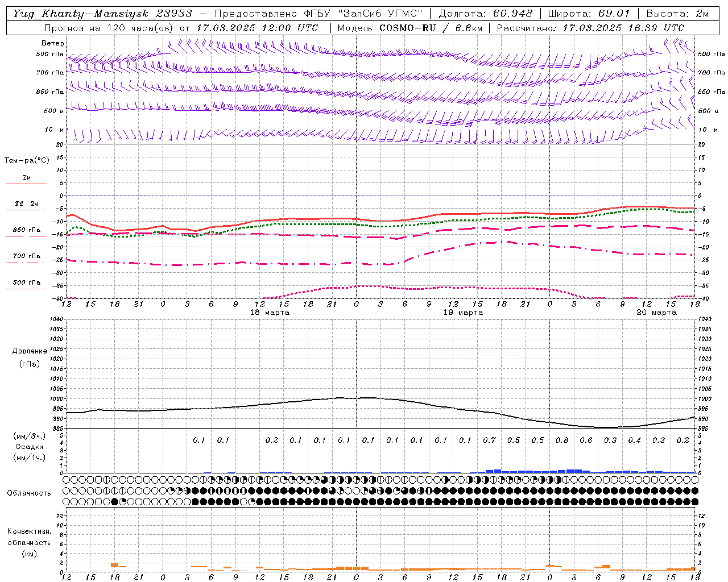Screen dimensions: 728x582
Task: Select the Тем-ра(°C) panel label
Action: [27, 160]
